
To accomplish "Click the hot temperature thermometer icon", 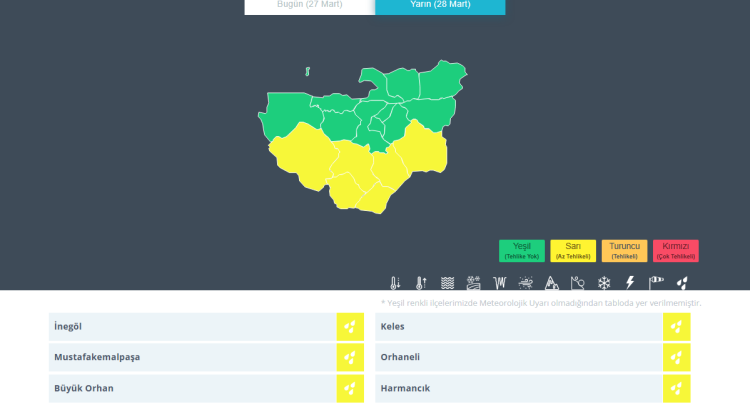I will (421, 283).
